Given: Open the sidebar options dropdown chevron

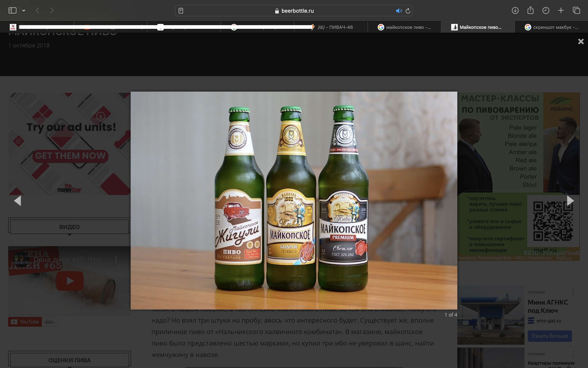Looking at the screenshot, I should [23, 10].
